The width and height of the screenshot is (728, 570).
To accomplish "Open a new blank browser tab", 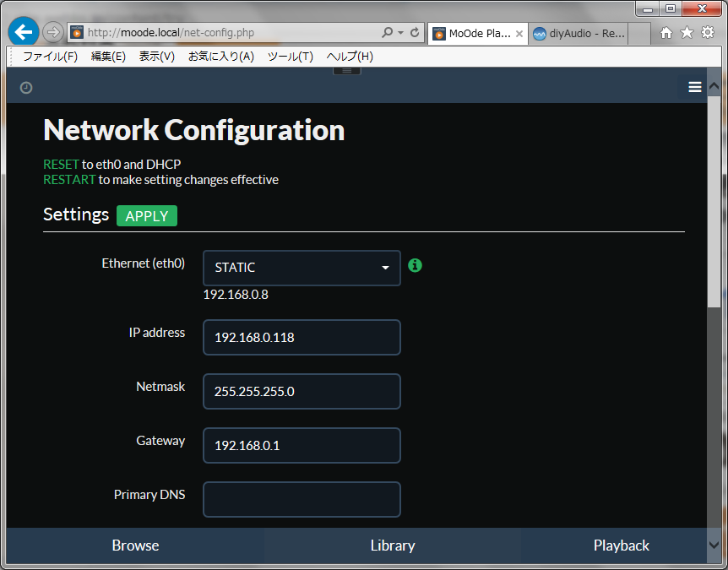I will 638,34.
